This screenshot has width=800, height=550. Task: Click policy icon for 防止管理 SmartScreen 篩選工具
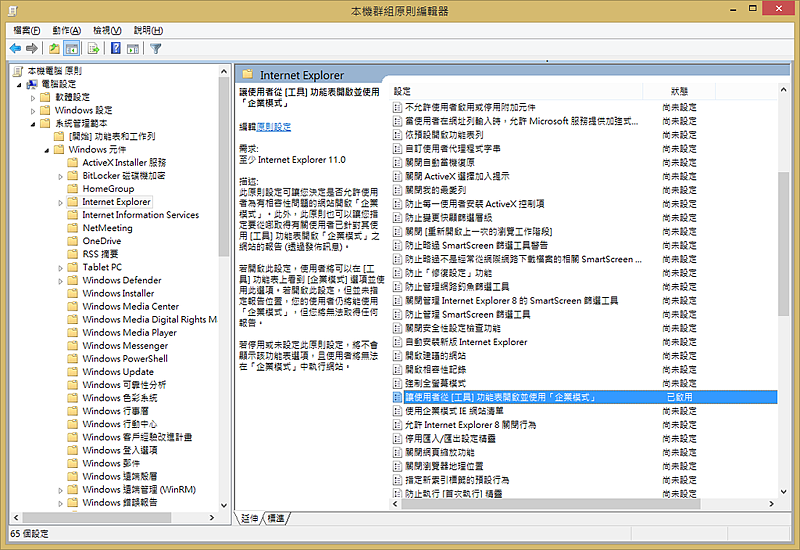point(397,314)
